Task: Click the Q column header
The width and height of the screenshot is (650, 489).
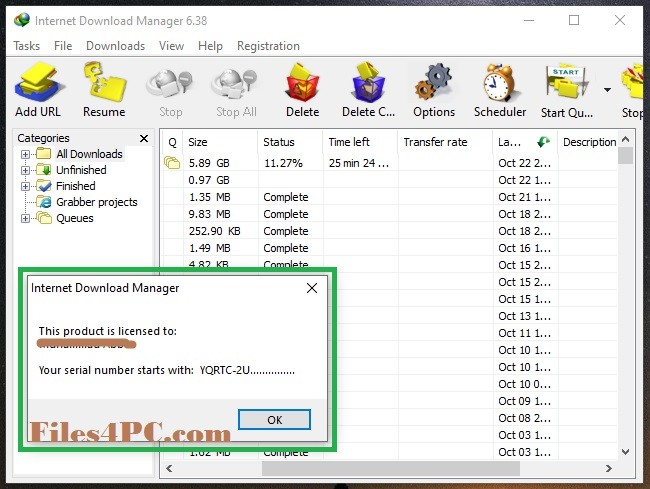Action: 172,142
